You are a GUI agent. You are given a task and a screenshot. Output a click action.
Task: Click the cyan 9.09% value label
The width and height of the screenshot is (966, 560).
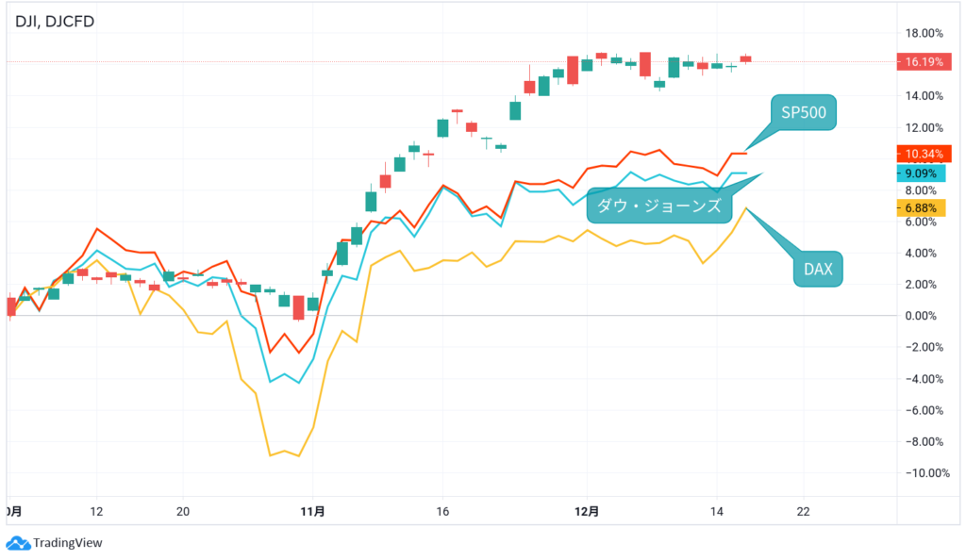(921, 173)
